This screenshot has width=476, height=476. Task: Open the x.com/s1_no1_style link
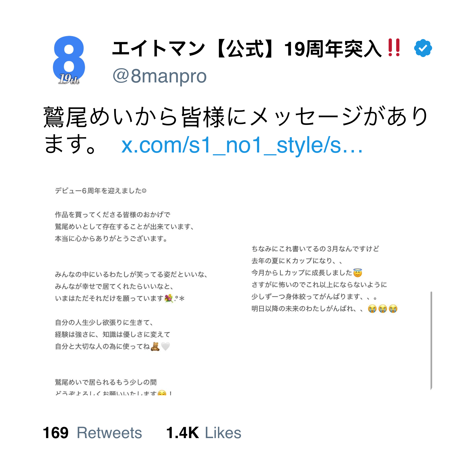[x=242, y=145]
